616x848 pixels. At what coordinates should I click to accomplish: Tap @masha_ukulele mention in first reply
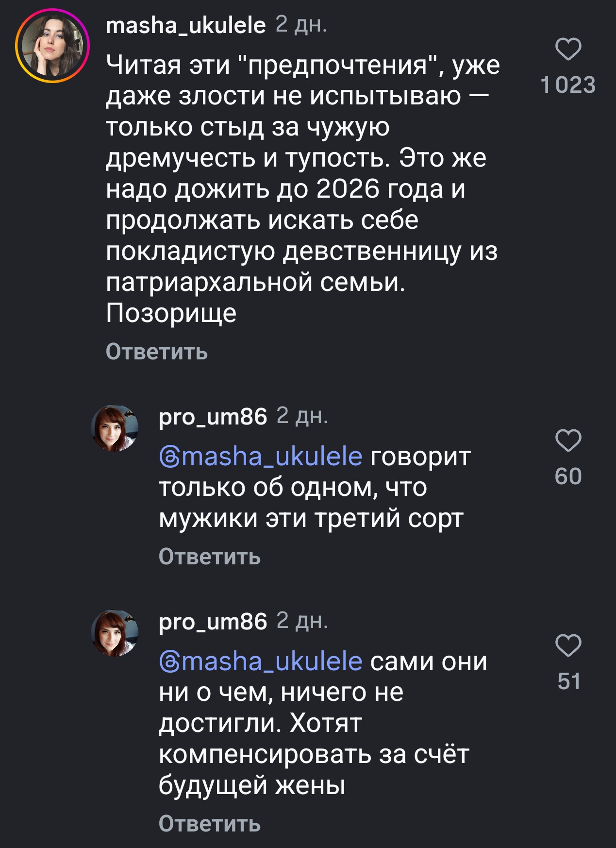click(x=261, y=457)
